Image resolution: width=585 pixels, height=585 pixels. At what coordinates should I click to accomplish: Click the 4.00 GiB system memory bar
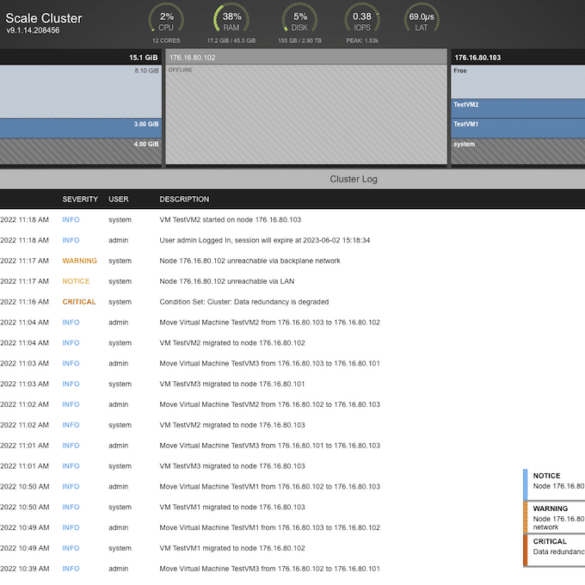click(81, 151)
